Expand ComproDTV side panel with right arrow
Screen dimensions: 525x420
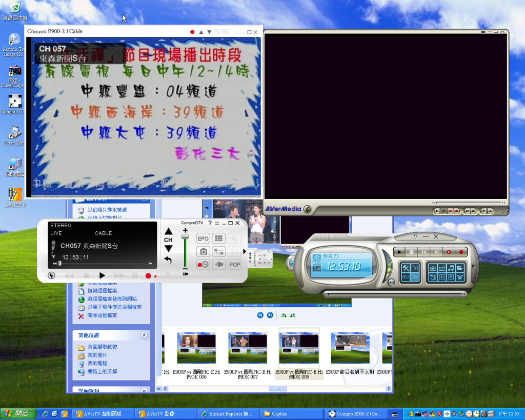coord(245,251)
